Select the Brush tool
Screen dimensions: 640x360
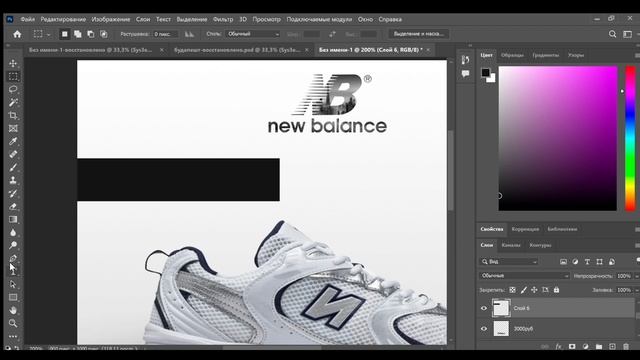(x=13, y=167)
